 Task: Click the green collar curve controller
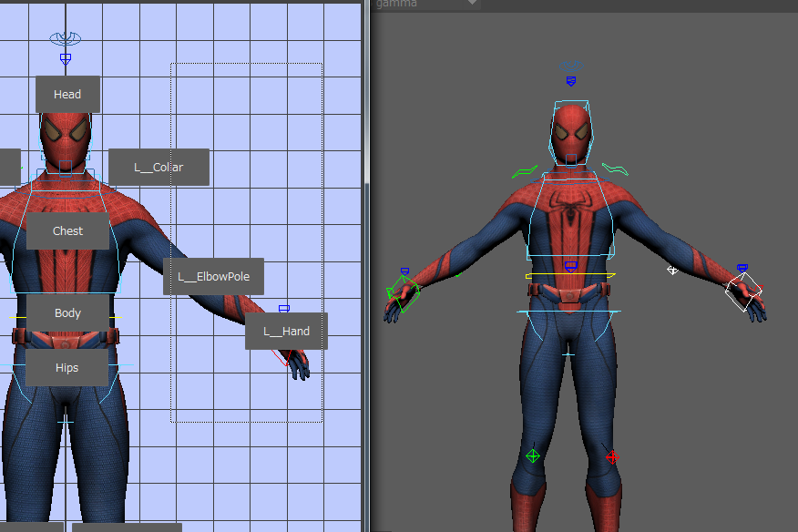pyautogui.click(x=524, y=171)
